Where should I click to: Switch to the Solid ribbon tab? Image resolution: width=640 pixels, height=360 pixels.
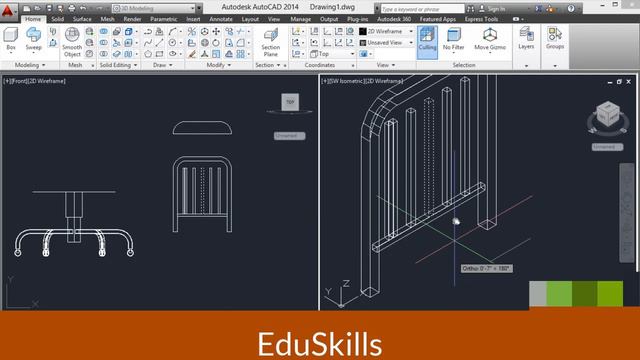coord(58,19)
